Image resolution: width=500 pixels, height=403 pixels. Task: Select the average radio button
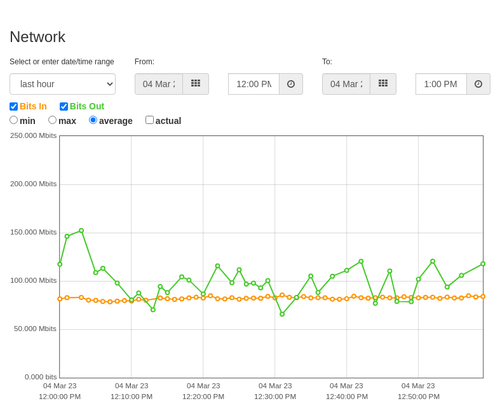(x=93, y=120)
